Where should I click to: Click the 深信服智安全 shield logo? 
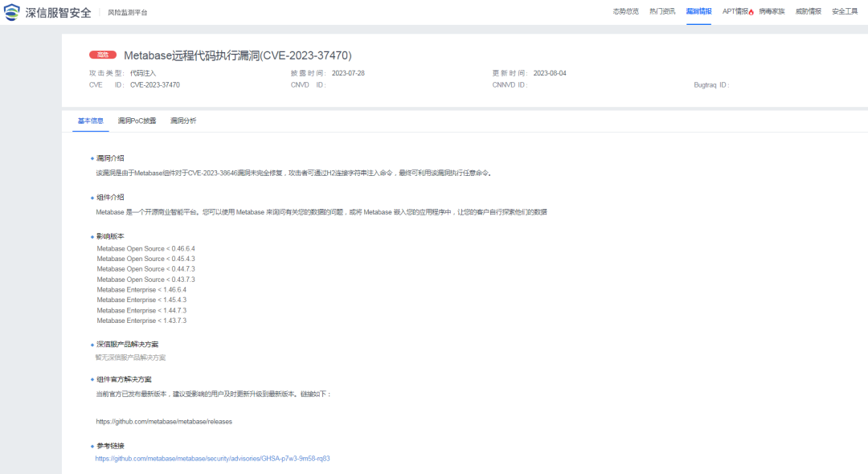click(x=11, y=12)
